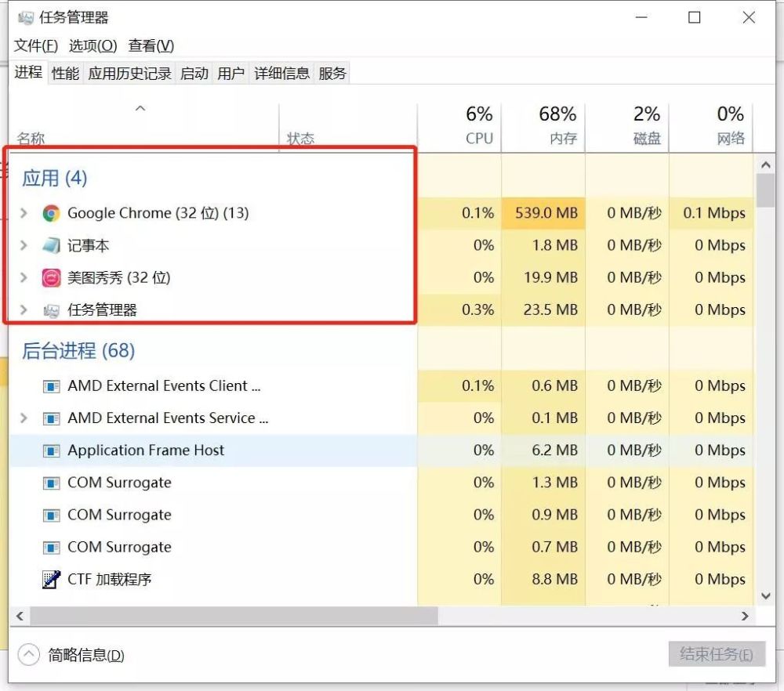Viewport: 784px width, 691px height.
Task: Sort by the 名称 column header
Action: [143, 128]
